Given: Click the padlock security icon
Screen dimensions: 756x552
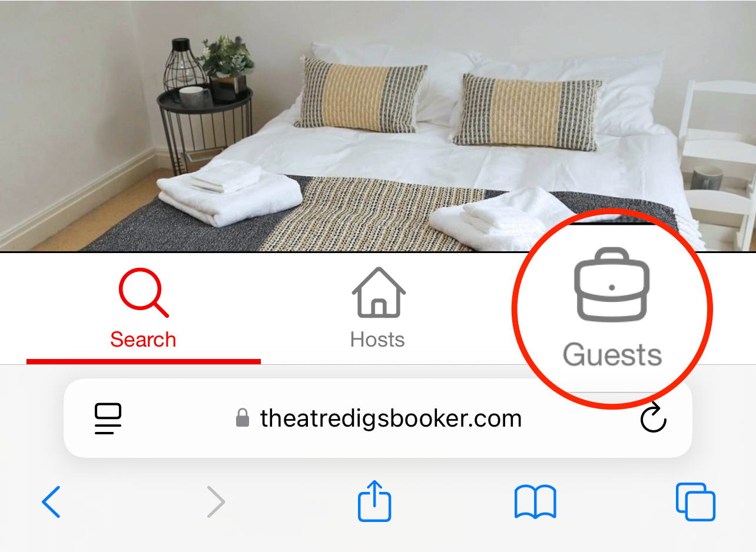Looking at the screenshot, I should pos(242,418).
